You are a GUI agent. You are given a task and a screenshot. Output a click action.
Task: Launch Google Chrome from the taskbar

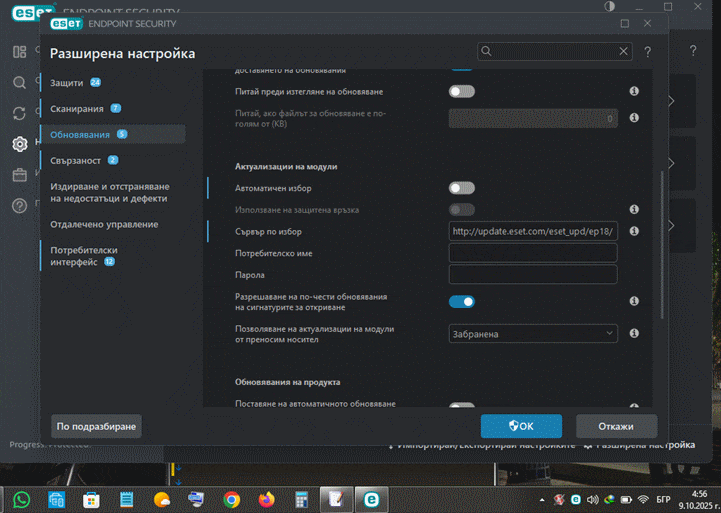(x=232, y=500)
